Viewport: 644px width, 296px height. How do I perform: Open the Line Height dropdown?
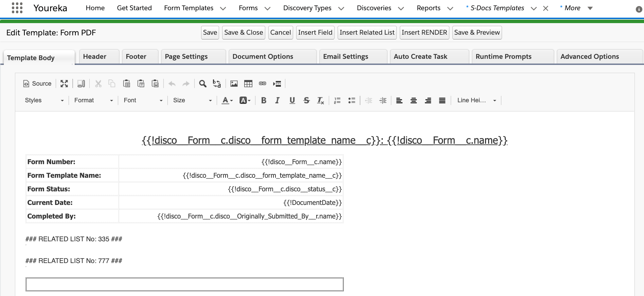[477, 100]
